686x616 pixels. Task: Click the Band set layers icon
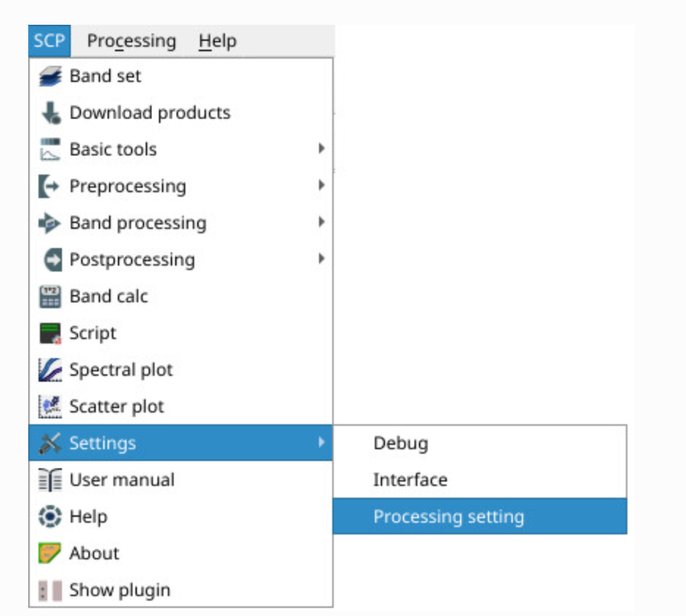pos(50,76)
